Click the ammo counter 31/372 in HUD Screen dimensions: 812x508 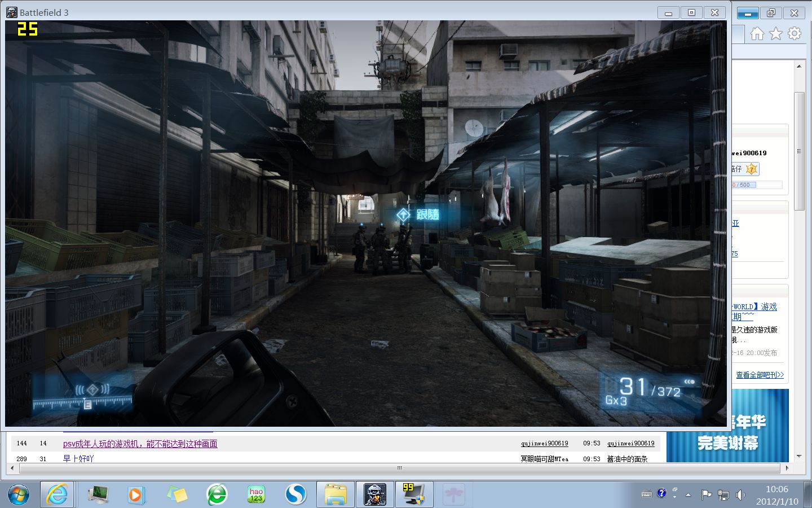pos(650,387)
